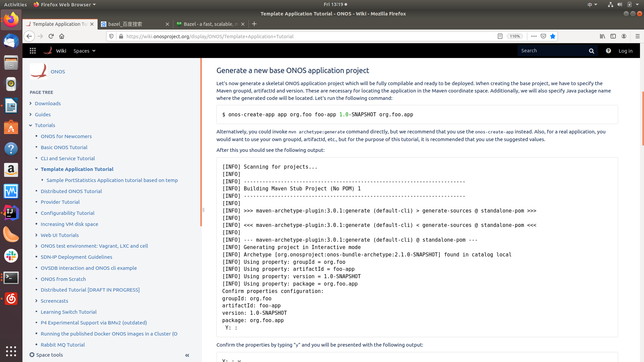Click the wiki search magnifier icon
Viewport: 644px width, 362px height.
tap(591, 51)
